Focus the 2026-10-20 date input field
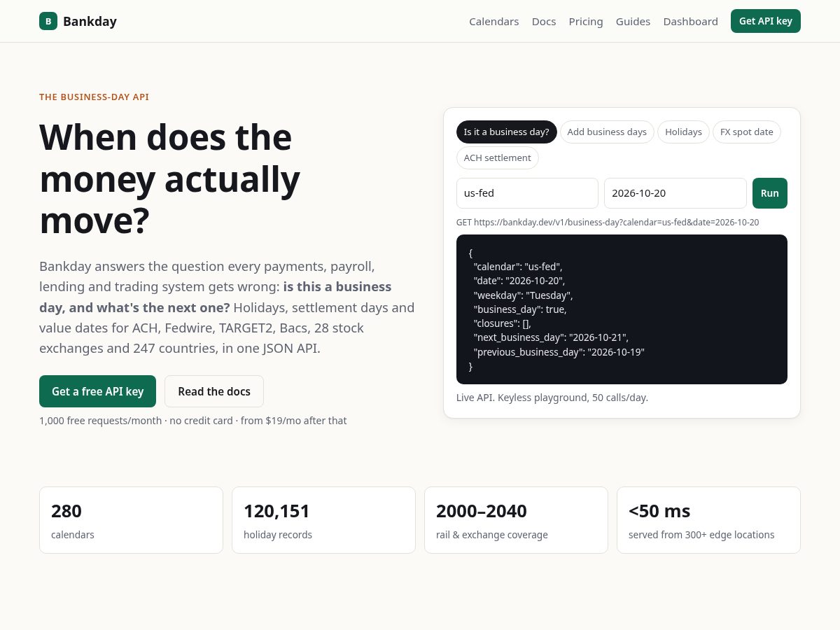Image resolution: width=840 pixels, height=630 pixels. (x=675, y=193)
